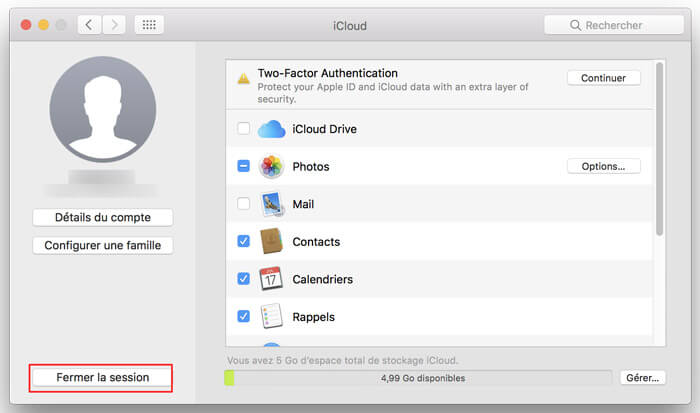700x413 pixels.
Task: Close the iCloud window with red button
Action: [x=26, y=25]
